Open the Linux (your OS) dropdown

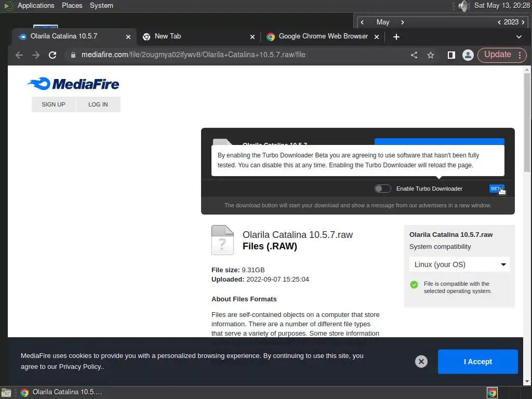click(x=459, y=264)
